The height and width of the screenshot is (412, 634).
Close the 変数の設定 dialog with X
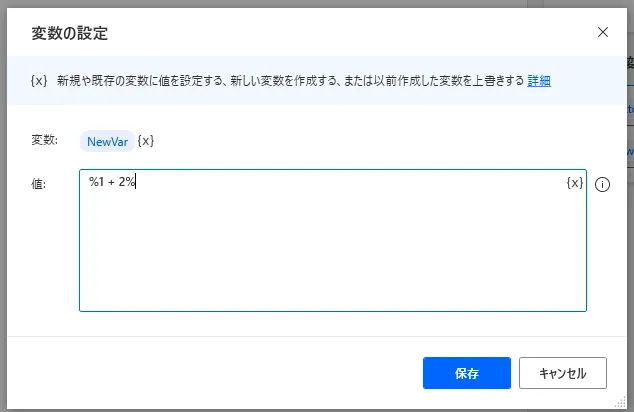pyautogui.click(x=602, y=32)
